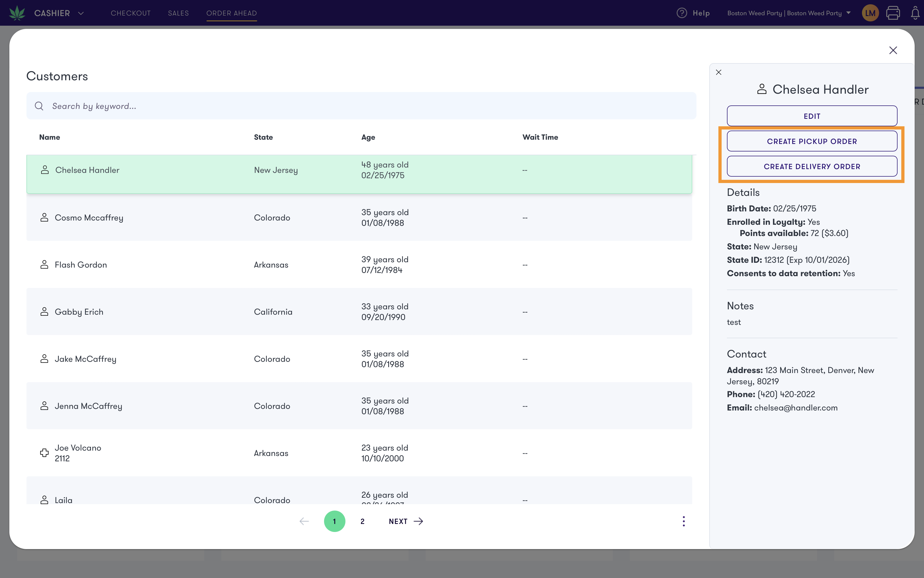Close the Customers modal with large X

click(893, 50)
